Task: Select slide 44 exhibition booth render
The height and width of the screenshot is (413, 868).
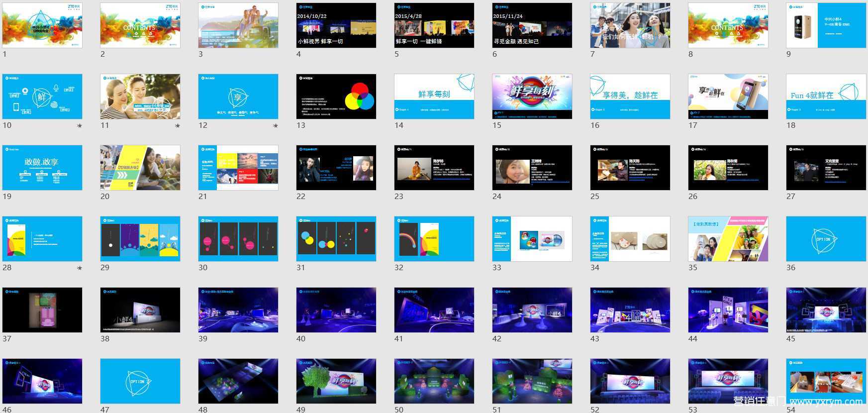Action: (x=728, y=310)
